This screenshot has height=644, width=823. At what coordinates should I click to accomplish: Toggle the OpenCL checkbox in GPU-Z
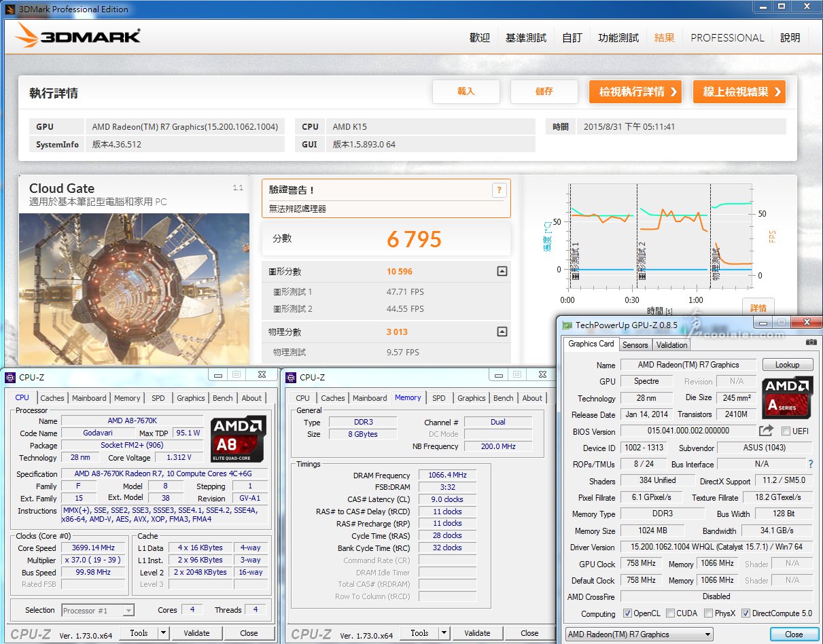[627, 613]
